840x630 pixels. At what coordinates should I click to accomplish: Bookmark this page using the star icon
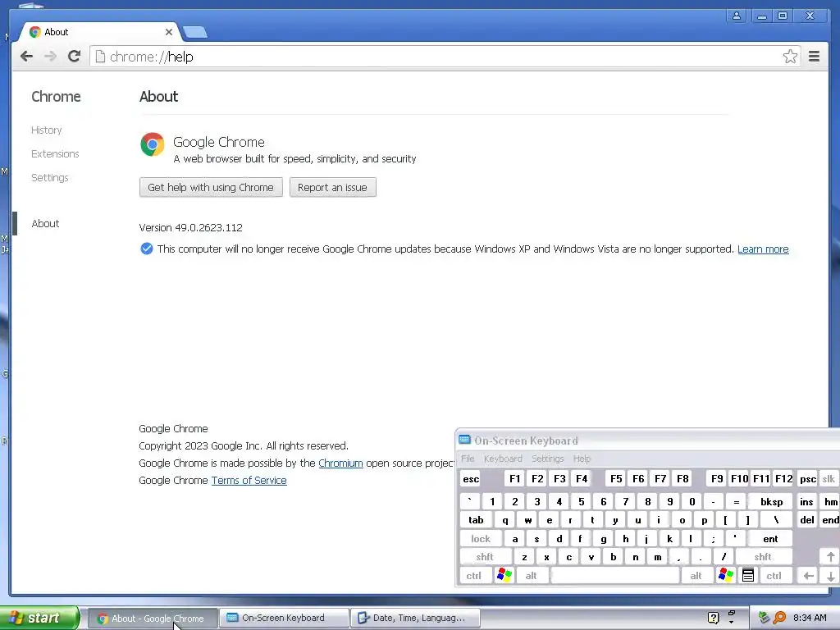[x=790, y=57]
